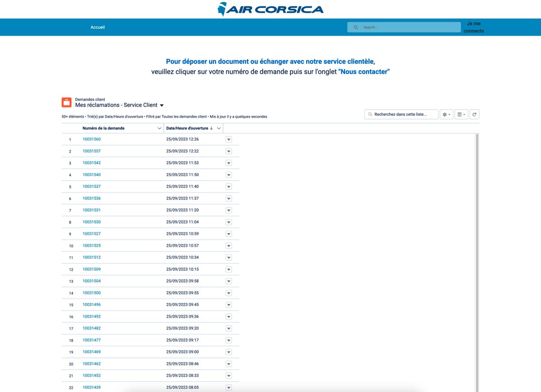Show row actions for request 10031557
This screenshot has width=541, height=392.
click(229, 151)
